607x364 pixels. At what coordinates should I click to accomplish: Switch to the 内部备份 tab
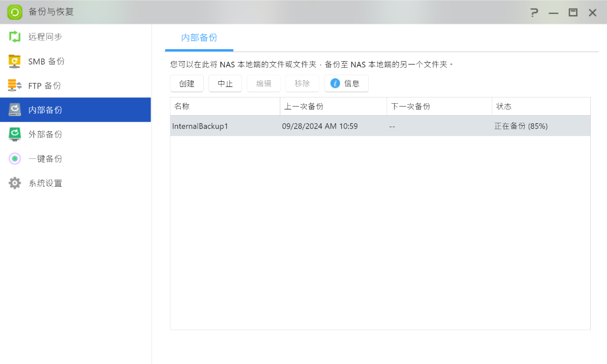pyautogui.click(x=199, y=38)
